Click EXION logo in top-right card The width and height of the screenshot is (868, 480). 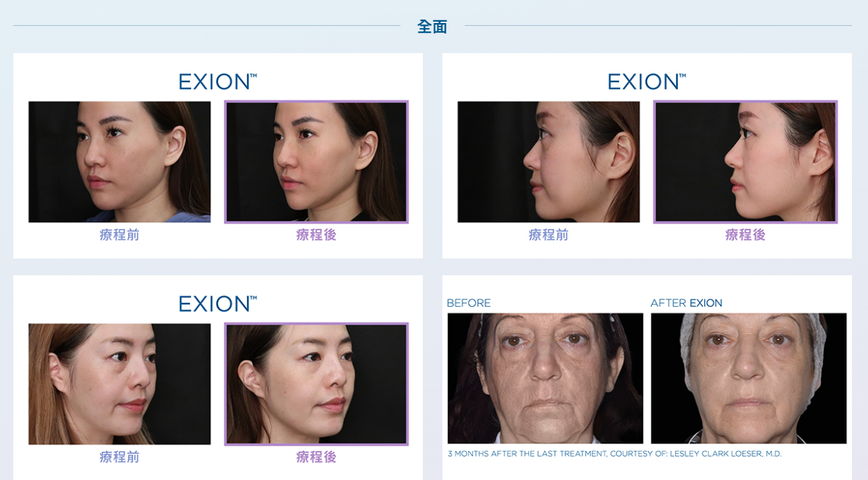click(x=647, y=82)
